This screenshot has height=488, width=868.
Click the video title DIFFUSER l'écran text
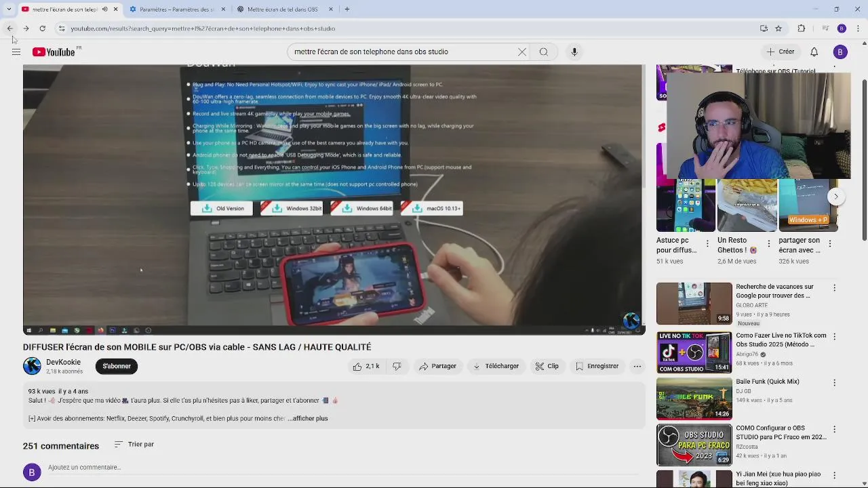coord(197,347)
